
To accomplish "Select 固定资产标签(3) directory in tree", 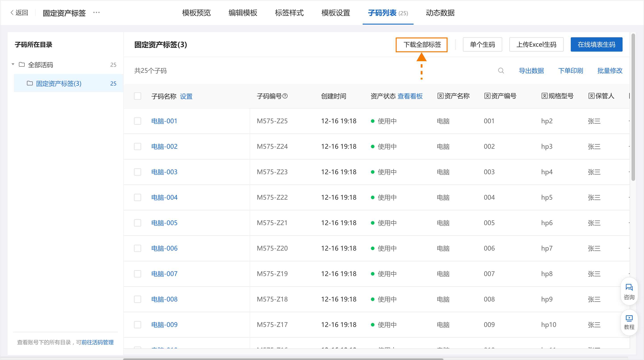I will (x=69, y=83).
